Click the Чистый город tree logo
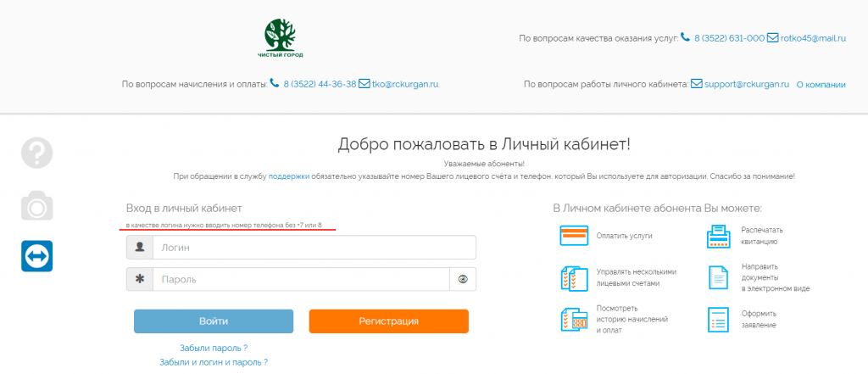Image resolution: width=868 pixels, height=374 pixels. click(x=280, y=38)
